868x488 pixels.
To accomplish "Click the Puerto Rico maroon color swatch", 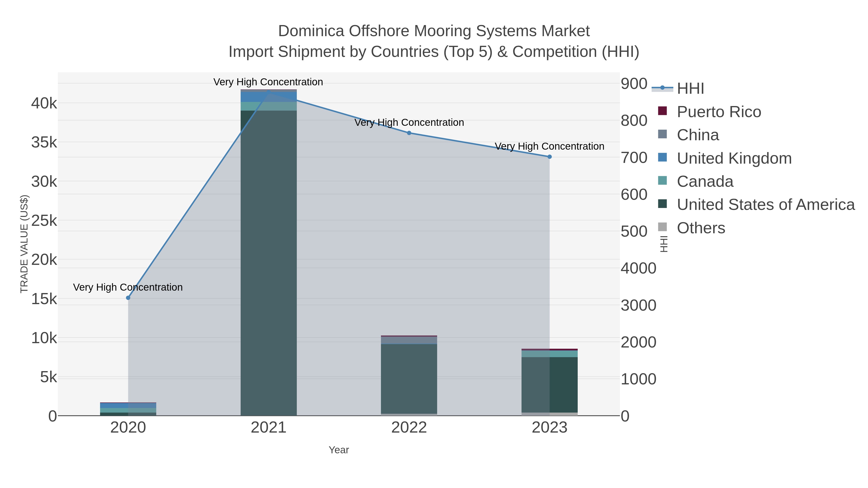I will coord(663,111).
